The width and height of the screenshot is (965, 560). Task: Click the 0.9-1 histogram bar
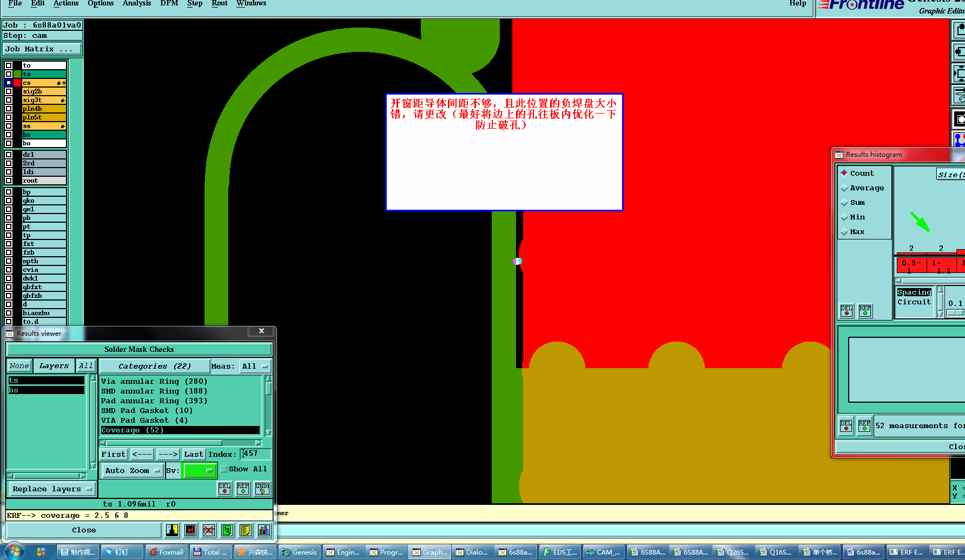(x=911, y=265)
